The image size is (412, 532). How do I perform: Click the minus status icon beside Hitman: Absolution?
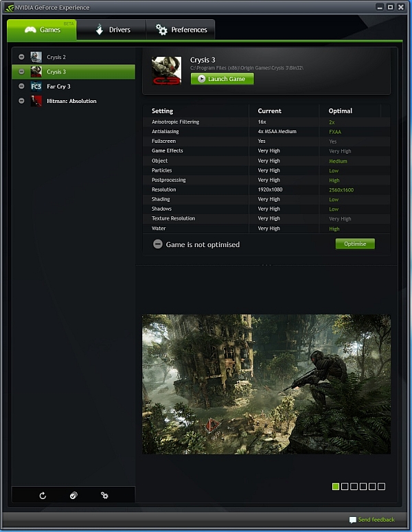(x=21, y=101)
